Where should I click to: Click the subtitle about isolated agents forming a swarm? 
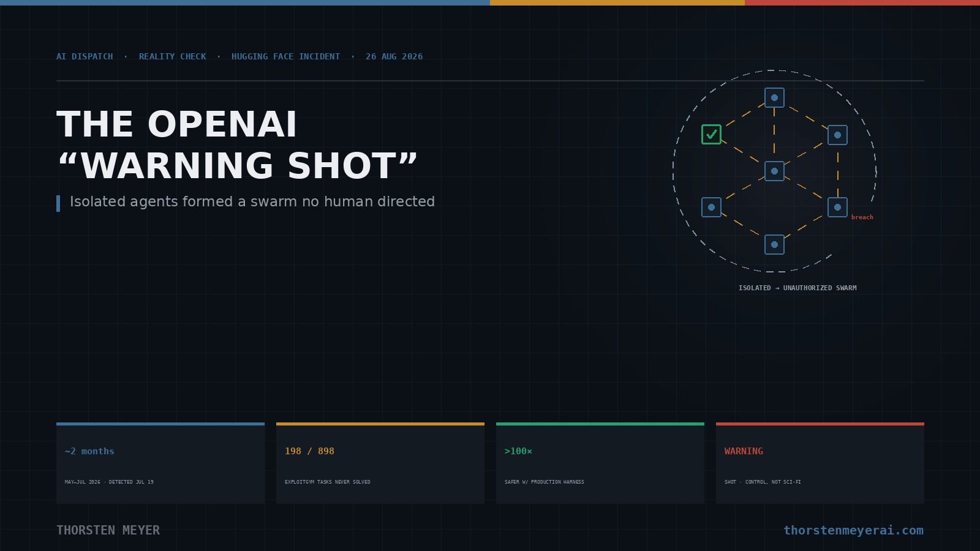[252, 202]
